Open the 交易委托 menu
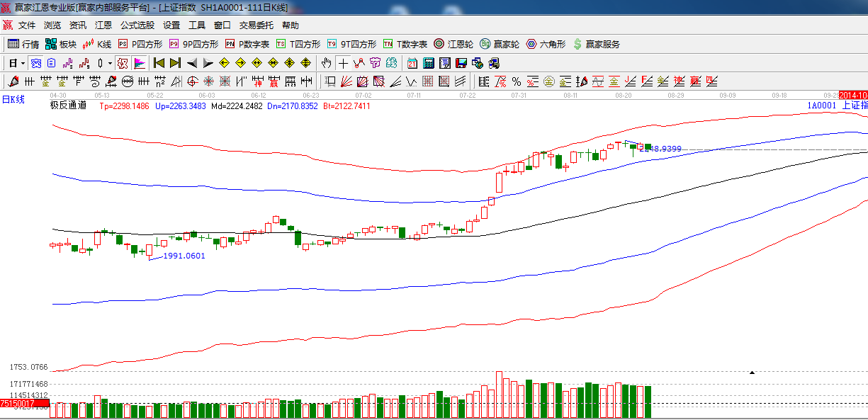Image resolution: width=868 pixels, height=420 pixels. click(x=256, y=25)
